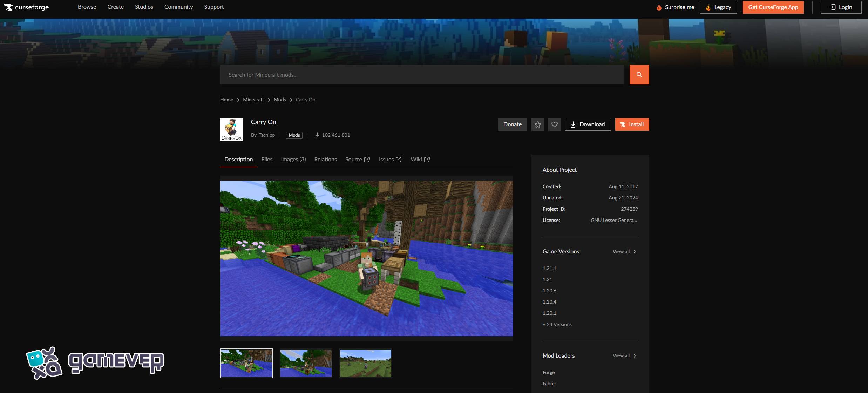Select the third screenshot thumbnail

(x=365, y=364)
